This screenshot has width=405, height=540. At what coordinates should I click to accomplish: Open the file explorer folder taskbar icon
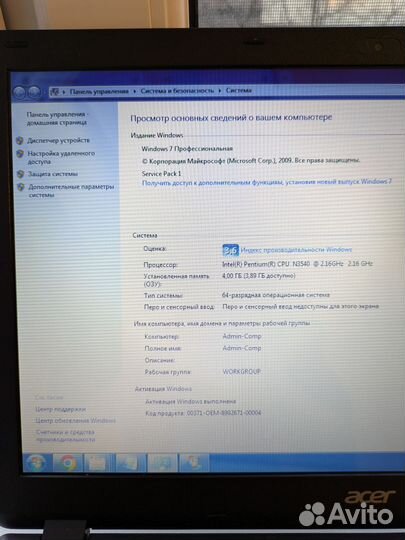point(98,463)
